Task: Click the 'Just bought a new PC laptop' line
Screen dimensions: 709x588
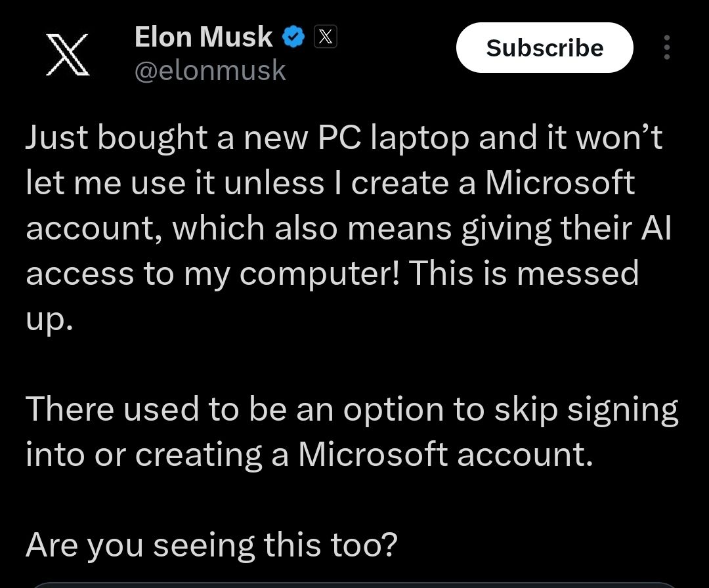Action: pos(344,138)
